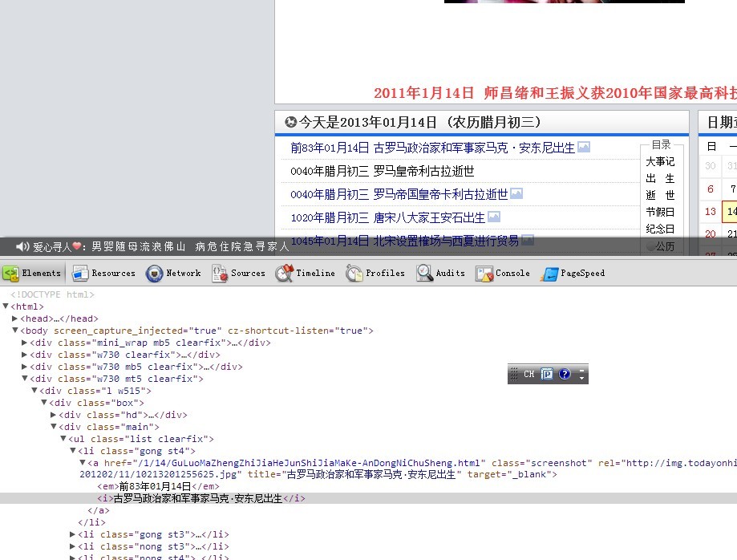
Task: Click 节假日 in the 目录 box
Action: [x=660, y=212]
